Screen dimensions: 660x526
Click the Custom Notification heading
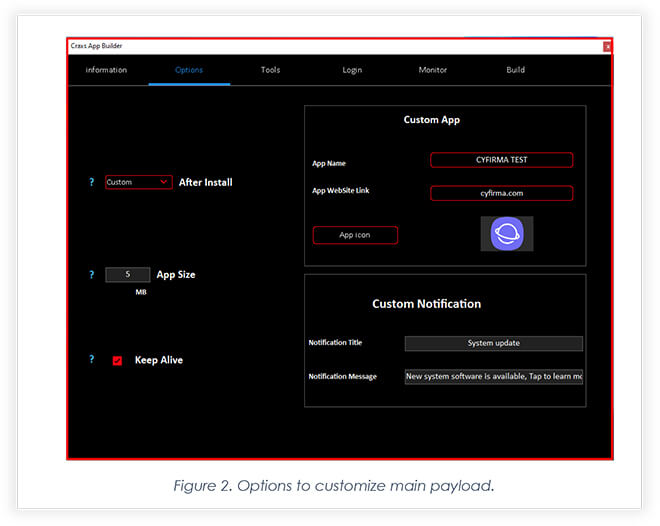(426, 304)
